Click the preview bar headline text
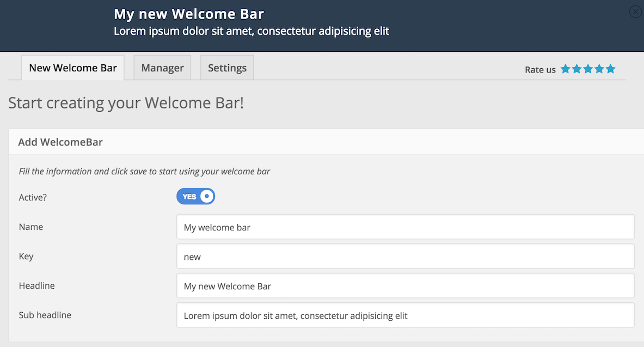 [189, 14]
